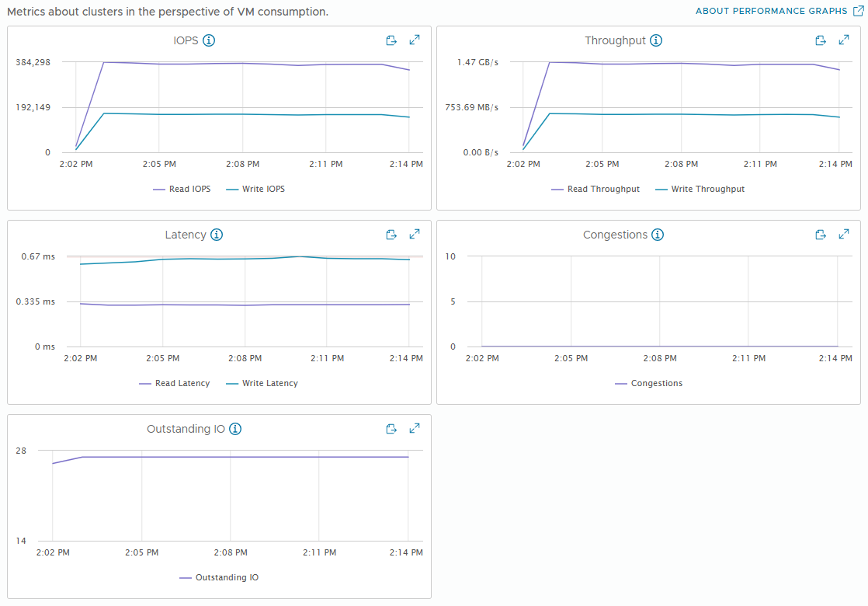This screenshot has width=868, height=606.
Task: Click the 0 ms axis label
Action: [45, 347]
